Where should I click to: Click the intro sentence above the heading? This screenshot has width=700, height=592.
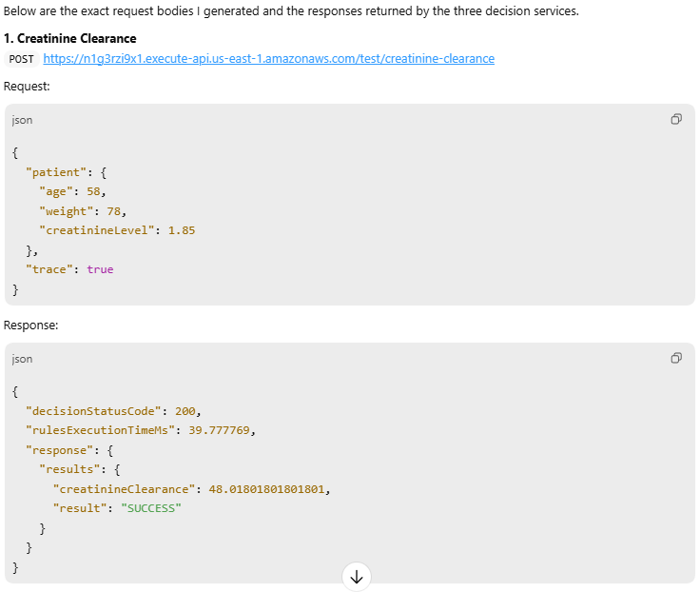click(290, 11)
